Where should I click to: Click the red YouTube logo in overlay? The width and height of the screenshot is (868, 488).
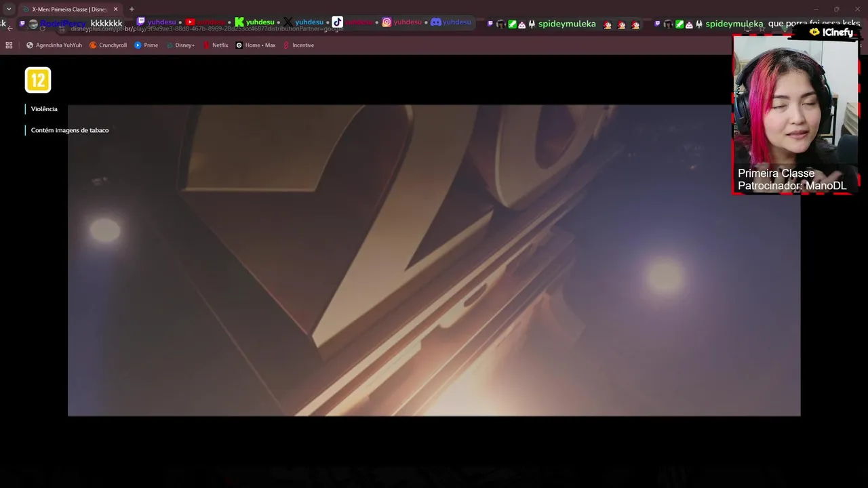[x=190, y=22]
